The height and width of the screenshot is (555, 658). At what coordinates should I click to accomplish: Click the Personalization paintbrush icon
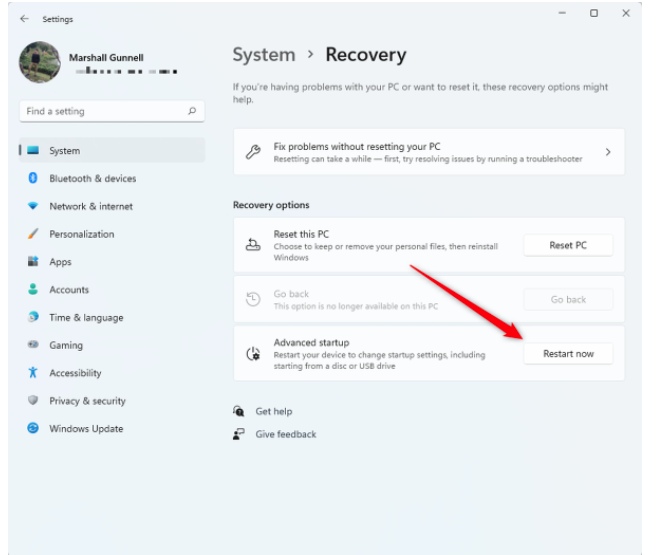pos(33,234)
